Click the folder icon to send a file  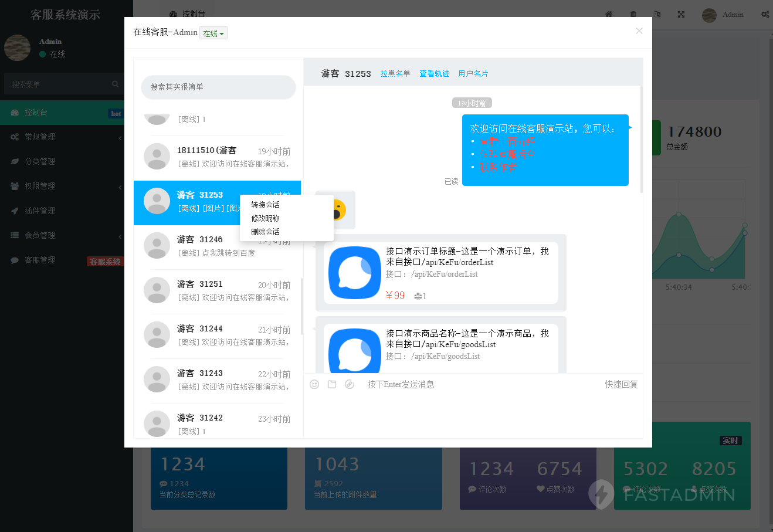click(x=332, y=384)
